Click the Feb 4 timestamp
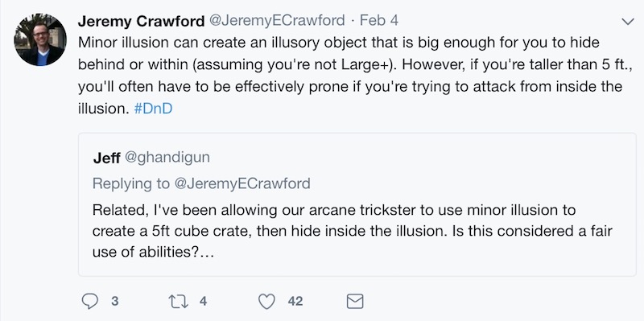The height and width of the screenshot is (321, 644). (378, 21)
